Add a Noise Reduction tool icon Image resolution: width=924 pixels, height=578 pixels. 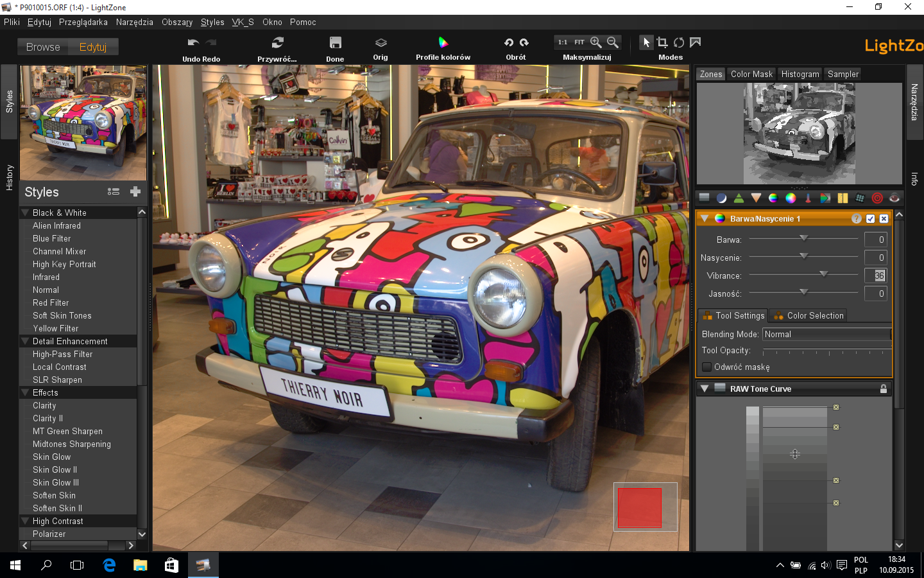843,198
